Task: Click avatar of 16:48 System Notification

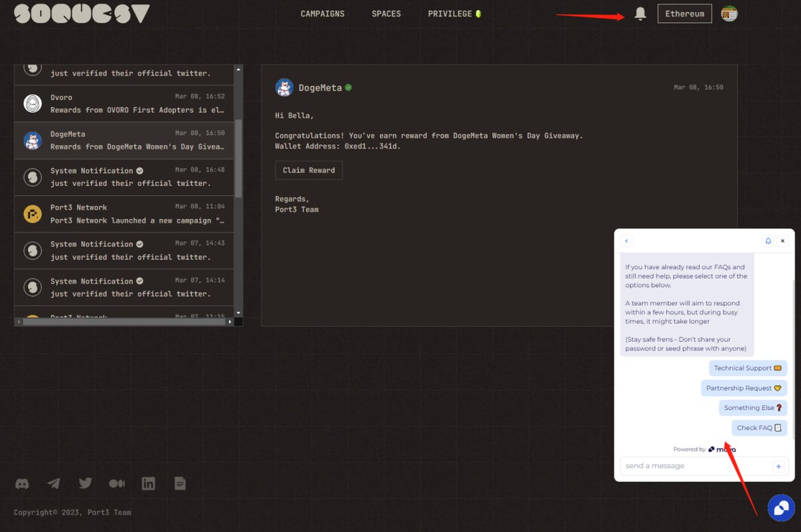Action: click(33, 177)
